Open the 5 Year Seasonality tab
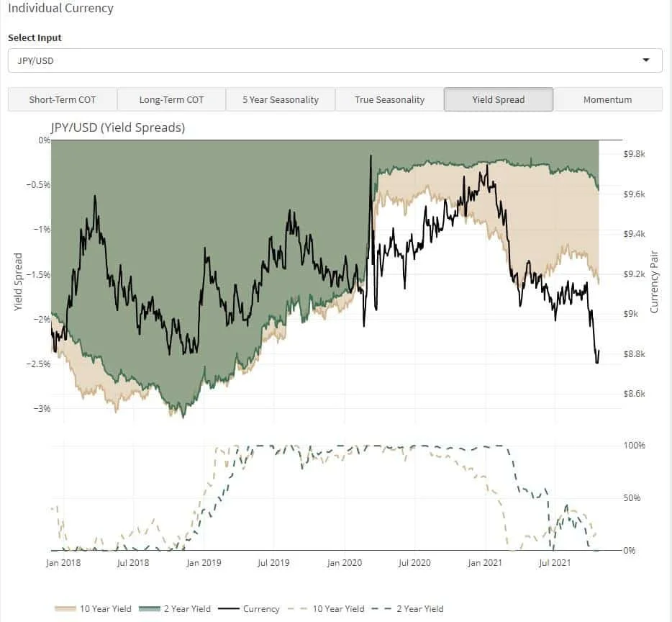The height and width of the screenshot is (622, 672). [x=281, y=99]
